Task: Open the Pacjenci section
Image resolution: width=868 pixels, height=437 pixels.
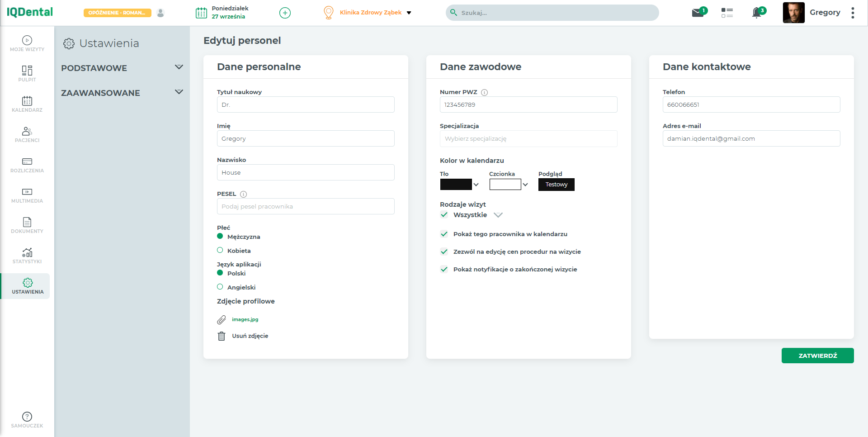Action: 27,135
